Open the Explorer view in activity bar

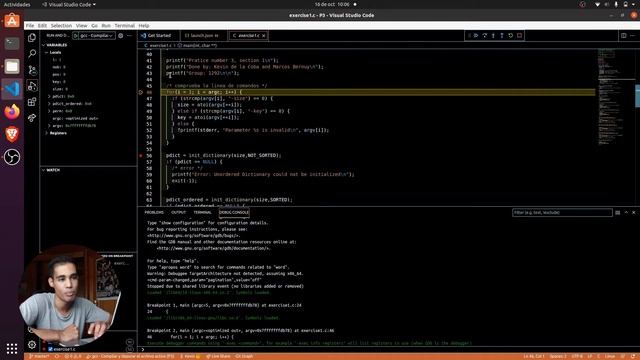pos(32,38)
